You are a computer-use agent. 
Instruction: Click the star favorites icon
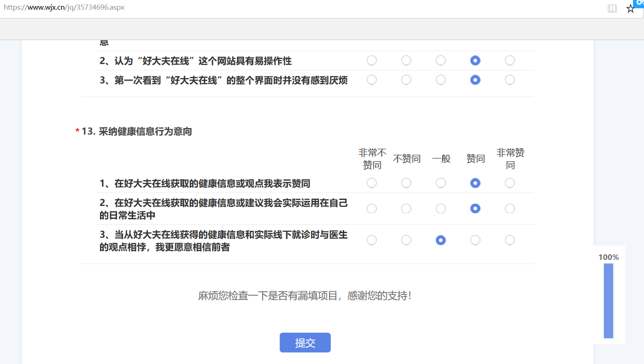[630, 8]
